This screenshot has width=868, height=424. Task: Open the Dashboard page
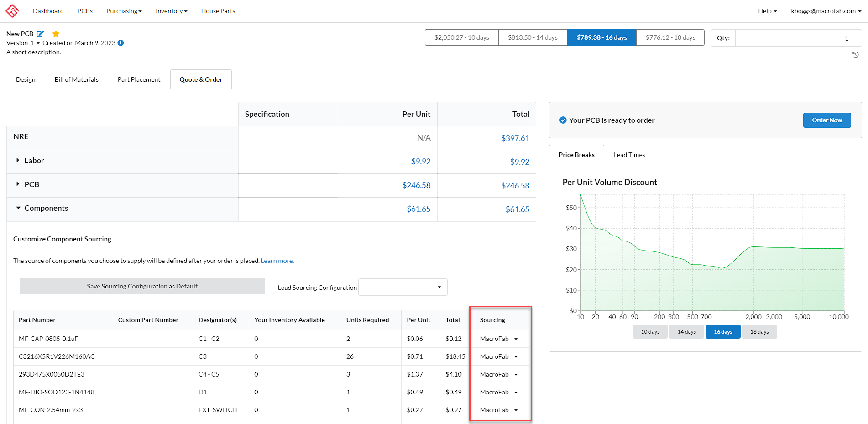pyautogui.click(x=48, y=11)
